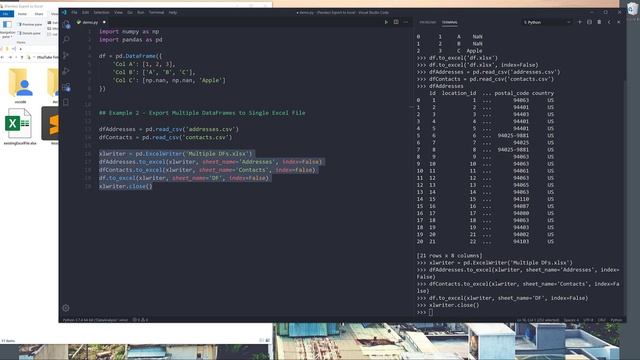Open the Home tab in File Explorer ribbon
Screen dimensions: 640x360
(x=22, y=14)
